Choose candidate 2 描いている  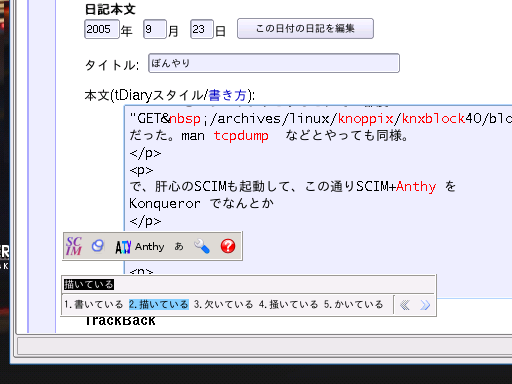(159, 304)
